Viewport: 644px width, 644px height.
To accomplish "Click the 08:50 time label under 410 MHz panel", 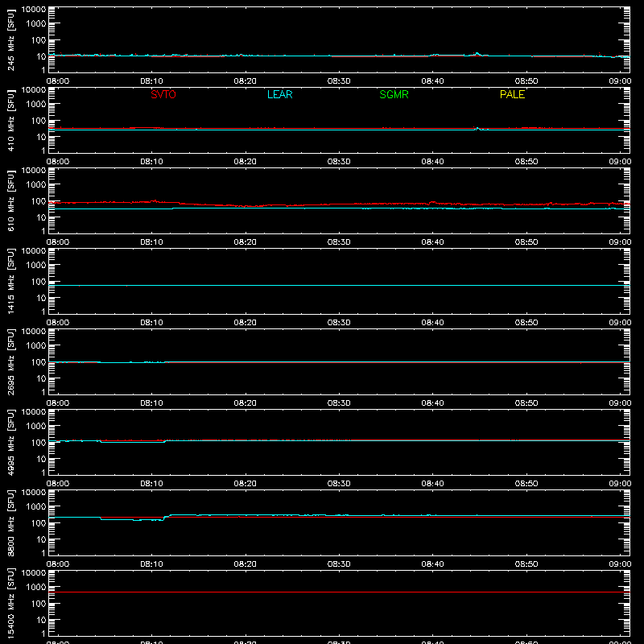I will point(526,162).
